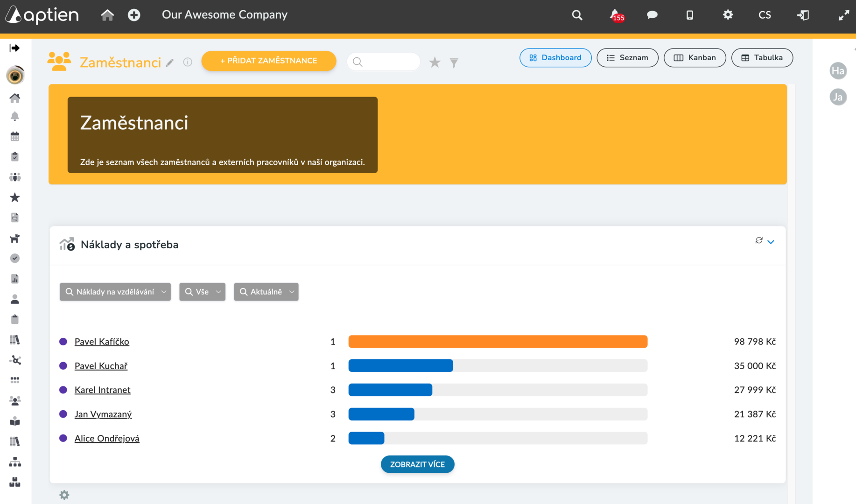Open the Vše filter dropdown
This screenshot has height=504, width=856.
(202, 292)
